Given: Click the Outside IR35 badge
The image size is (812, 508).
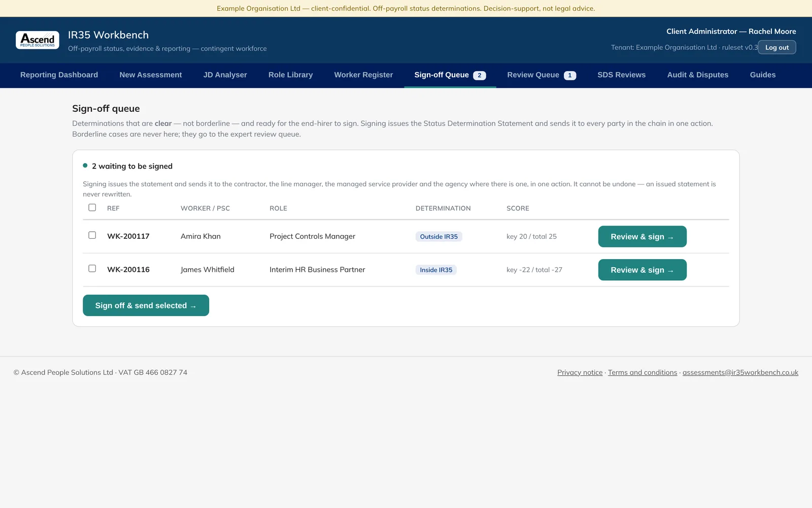Looking at the screenshot, I should pos(438,237).
